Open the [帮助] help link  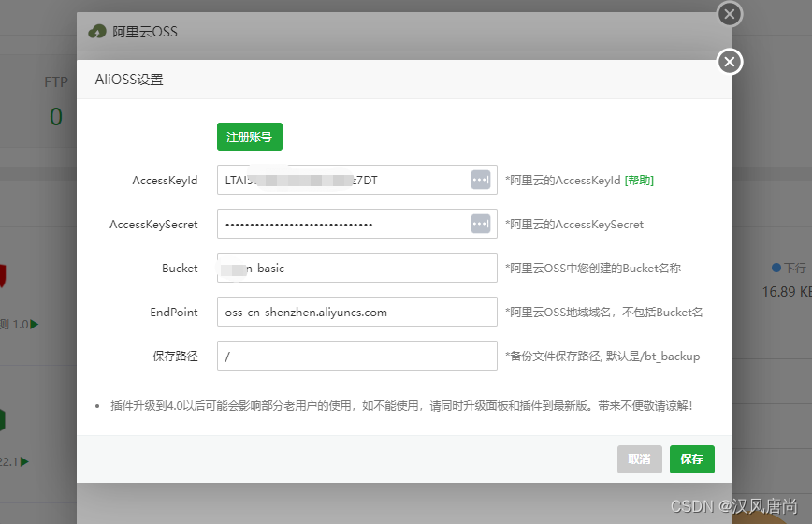[x=639, y=181]
